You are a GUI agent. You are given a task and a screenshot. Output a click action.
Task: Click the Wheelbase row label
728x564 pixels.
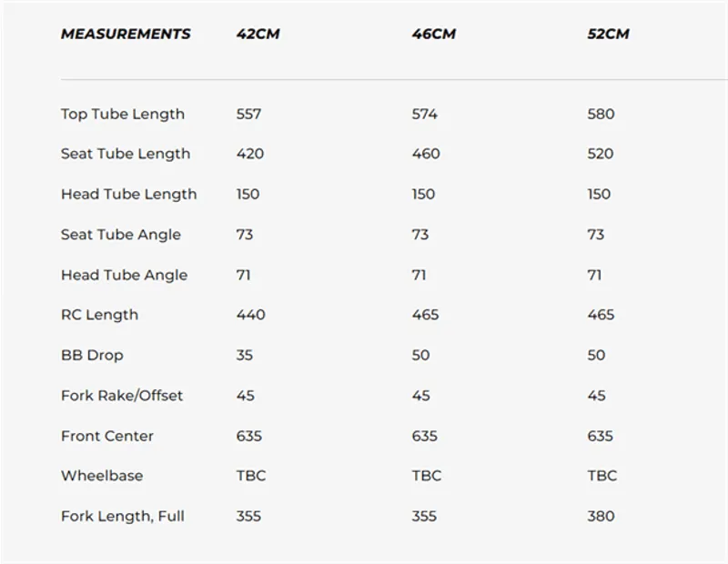pyautogui.click(x=102, y=476)
